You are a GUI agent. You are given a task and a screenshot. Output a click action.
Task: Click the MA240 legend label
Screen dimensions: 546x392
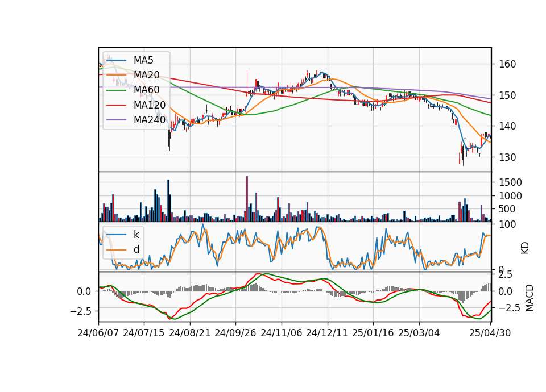[150, 120]
